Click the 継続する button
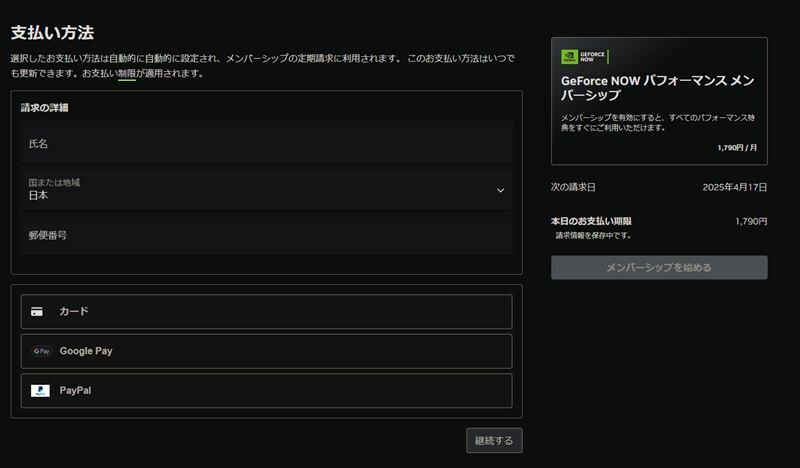Screen dimensions: 800x468 (494, 440)
